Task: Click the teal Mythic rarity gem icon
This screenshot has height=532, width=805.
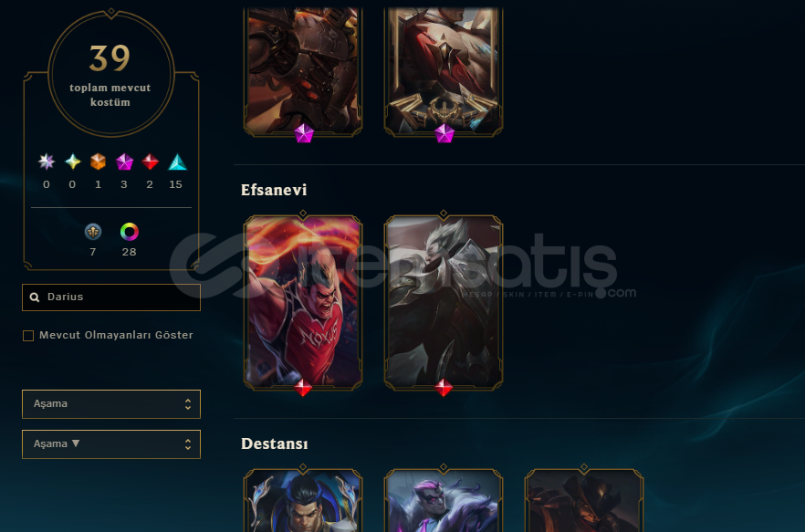Action: 72,162
